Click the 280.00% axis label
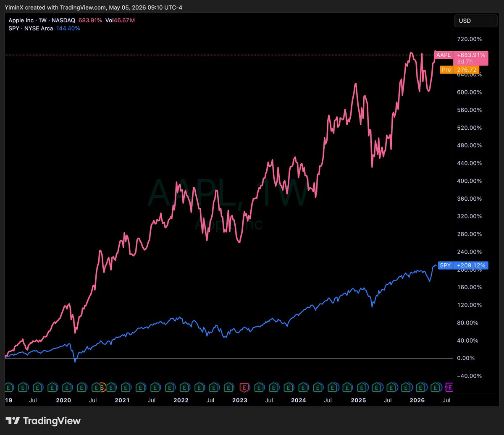This screenshot has width=504, height=435. [x=470, y=234]
